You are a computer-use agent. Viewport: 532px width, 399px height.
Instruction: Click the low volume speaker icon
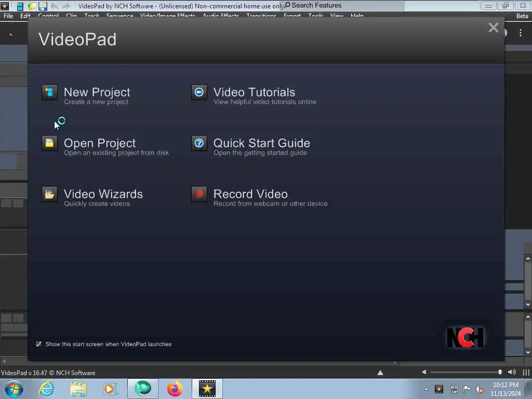tap(424, 372)
